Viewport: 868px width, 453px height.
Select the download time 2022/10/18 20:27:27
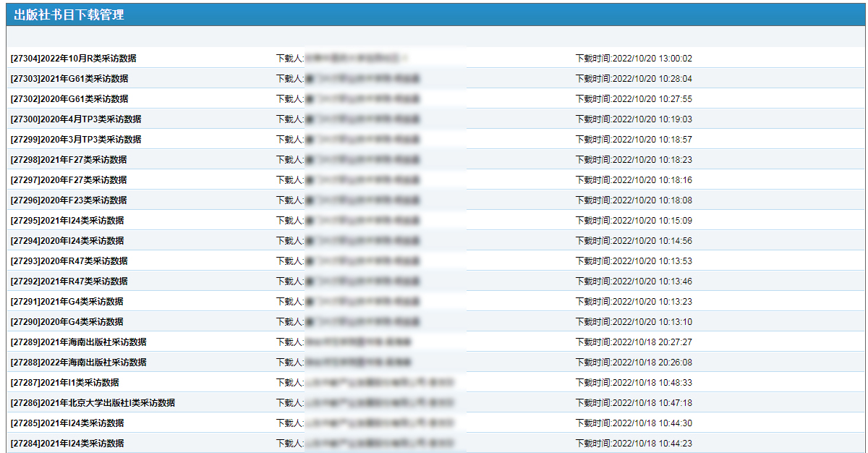[x=634, y=342]
